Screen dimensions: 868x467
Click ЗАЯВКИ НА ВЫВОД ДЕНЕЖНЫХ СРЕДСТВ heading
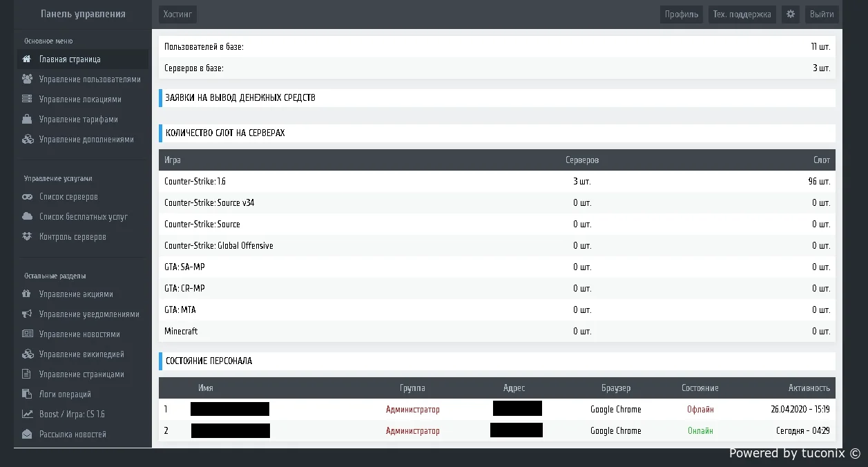(x=240, y=98)
